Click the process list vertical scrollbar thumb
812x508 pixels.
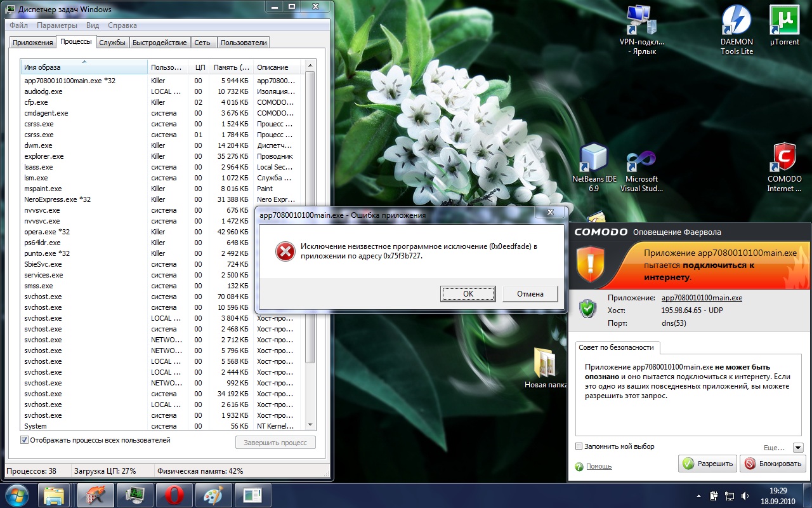click(x=310, y=216)
